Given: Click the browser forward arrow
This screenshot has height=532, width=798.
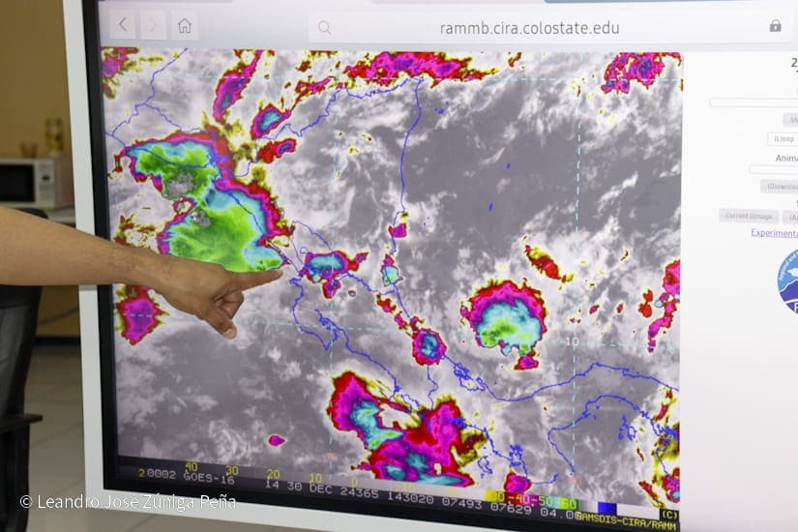Looking at the screenshot, I should pyautogui.click(x=153, y=26).
